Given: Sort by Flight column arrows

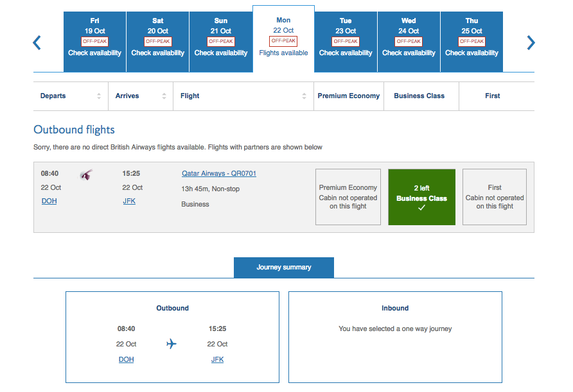Looking at the screenshot, I should click(304, 96).
